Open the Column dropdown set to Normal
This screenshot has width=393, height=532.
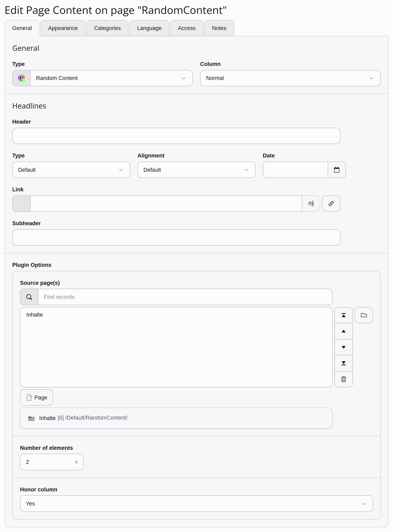click(x=290, y=78)
